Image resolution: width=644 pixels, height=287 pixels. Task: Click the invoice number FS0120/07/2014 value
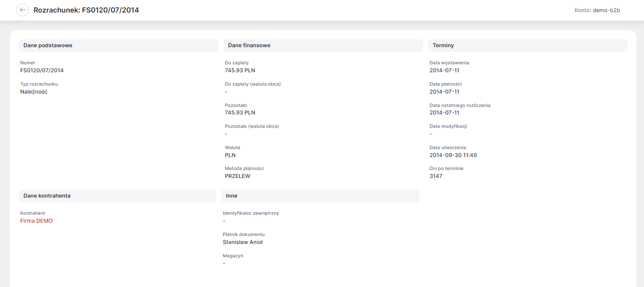coord(42,71)
